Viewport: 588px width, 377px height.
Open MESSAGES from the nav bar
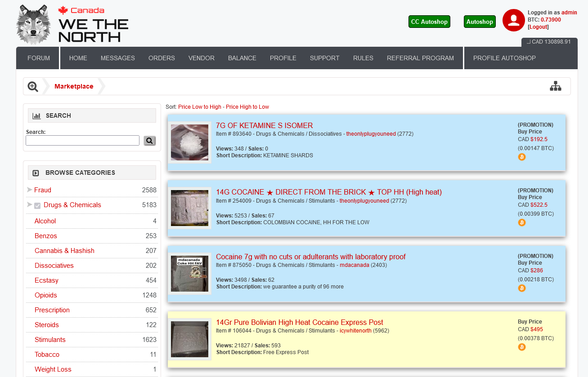118,58
